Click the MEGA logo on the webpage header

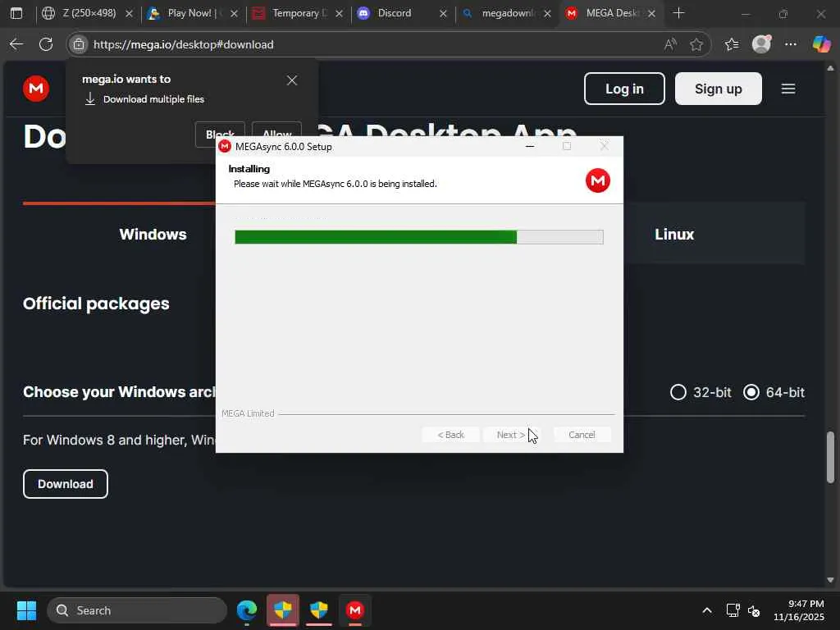point(36,89)
